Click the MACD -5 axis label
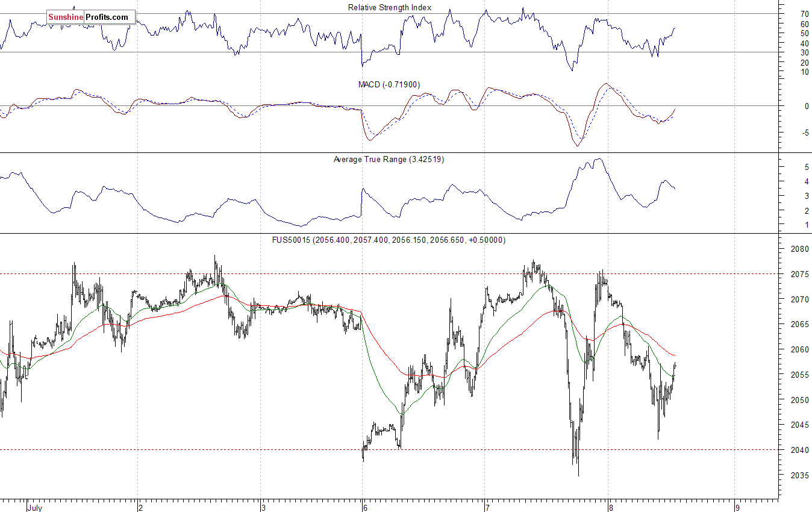 pos(805,133)
